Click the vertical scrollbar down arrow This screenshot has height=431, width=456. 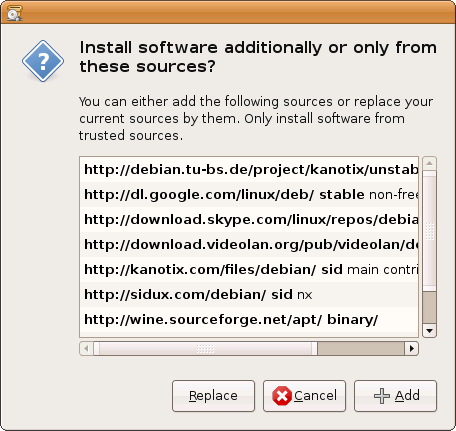(429, 331)
